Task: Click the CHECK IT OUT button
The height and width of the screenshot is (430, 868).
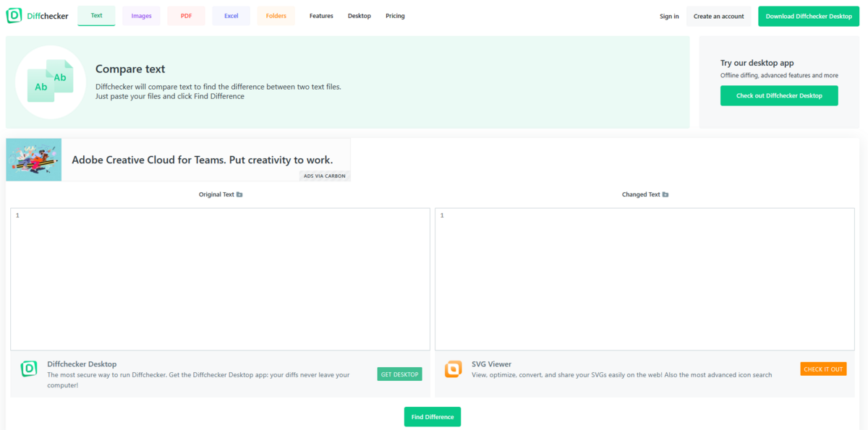Action: click(x=823, y=369)
